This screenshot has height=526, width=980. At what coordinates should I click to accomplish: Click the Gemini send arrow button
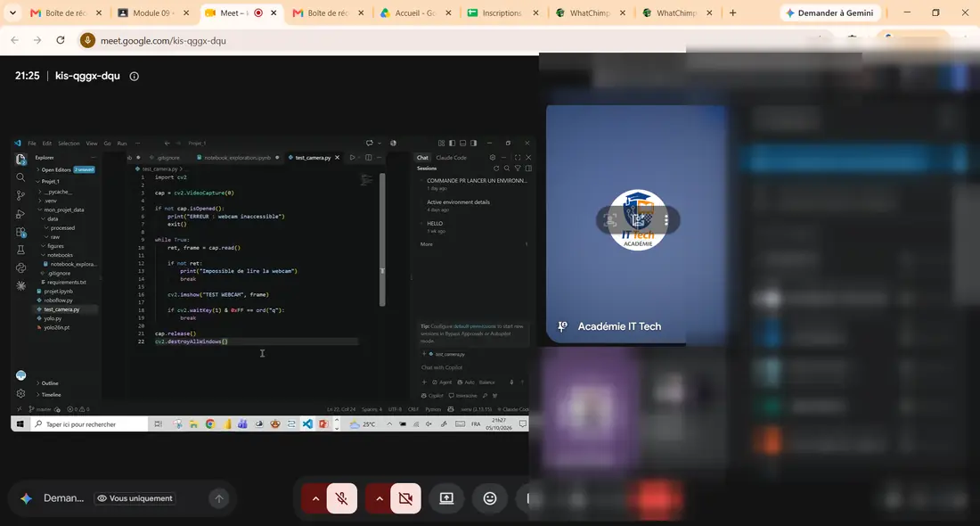pyautogui.click(x=219, y=498)
